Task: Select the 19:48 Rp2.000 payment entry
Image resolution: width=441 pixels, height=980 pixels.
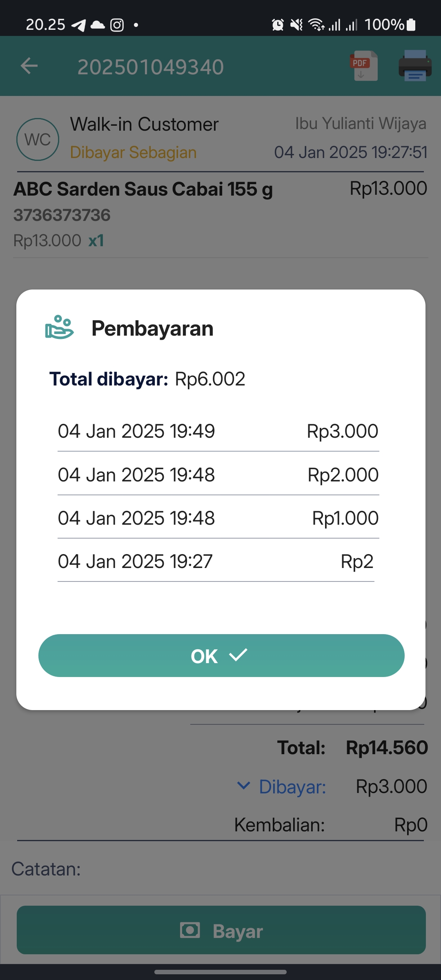Action: (x=218, y=475)
